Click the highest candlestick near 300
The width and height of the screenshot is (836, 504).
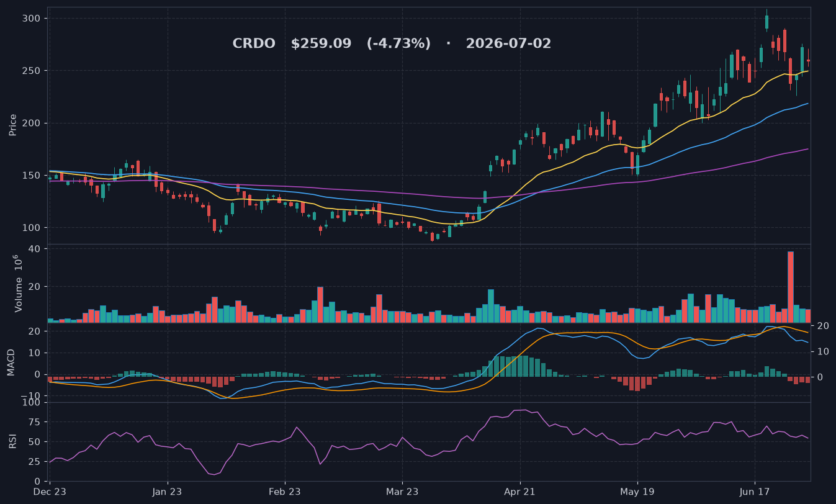tap(766, 20)
